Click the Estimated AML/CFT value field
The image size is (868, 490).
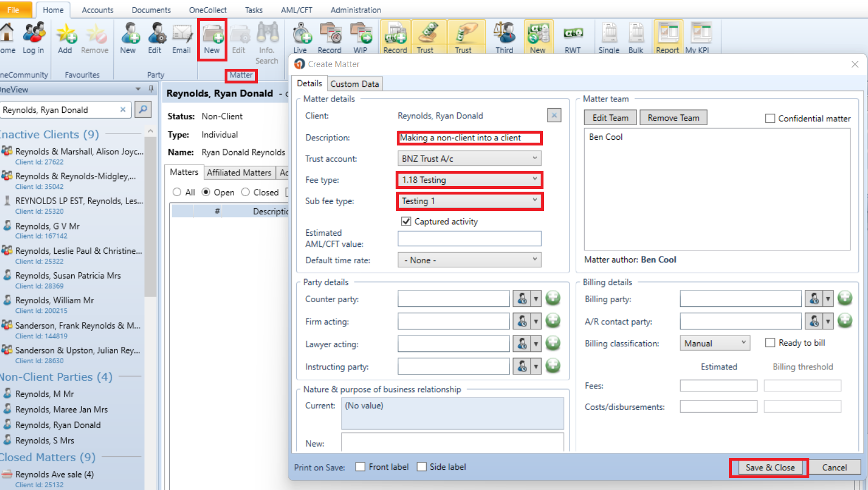pyautogui.click(x=470, y=239)
